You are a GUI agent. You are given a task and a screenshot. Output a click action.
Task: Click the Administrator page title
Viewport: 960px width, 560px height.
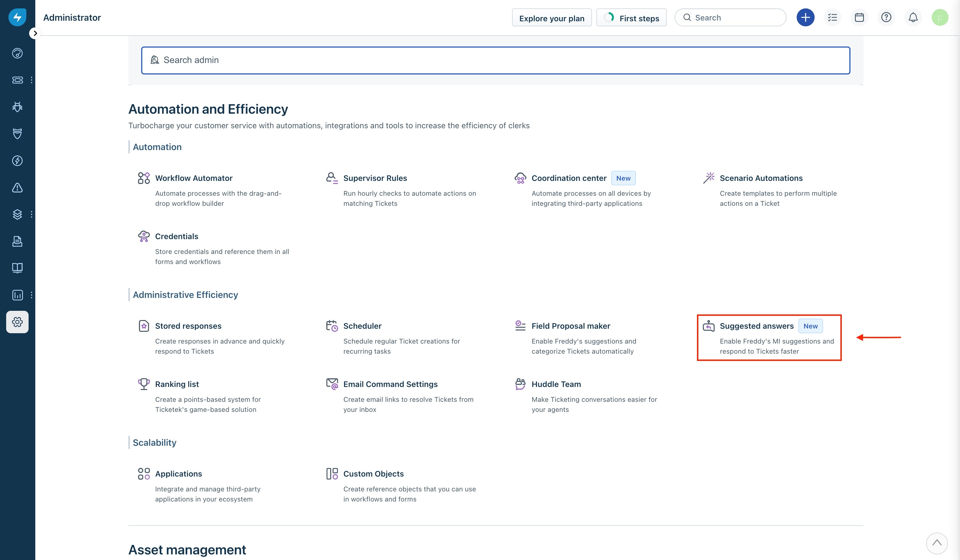pyautogui.click(x=72, y=18)
